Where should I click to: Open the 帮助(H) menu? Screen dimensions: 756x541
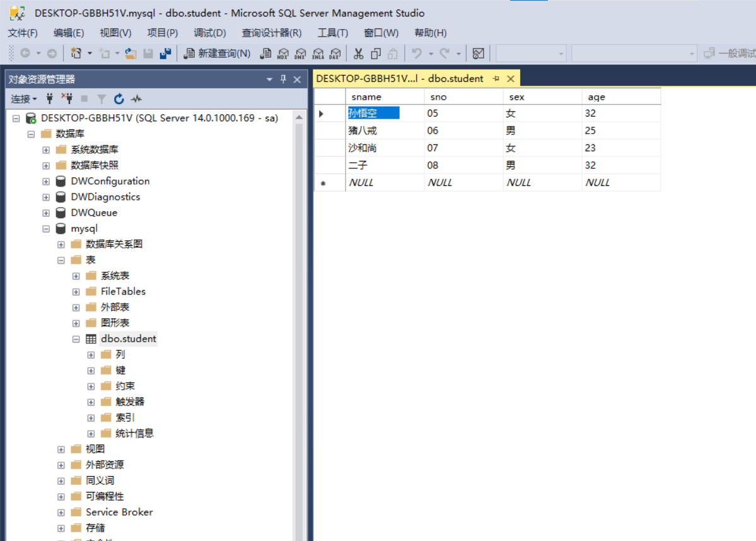431,33
